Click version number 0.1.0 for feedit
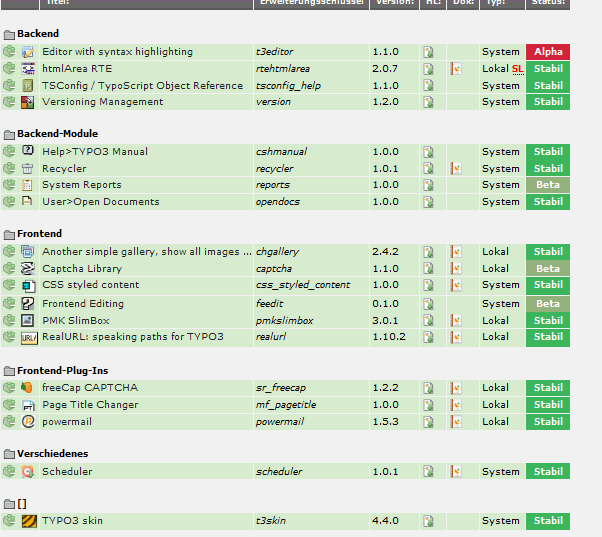The image size is (602, 537). pos(385,304)
